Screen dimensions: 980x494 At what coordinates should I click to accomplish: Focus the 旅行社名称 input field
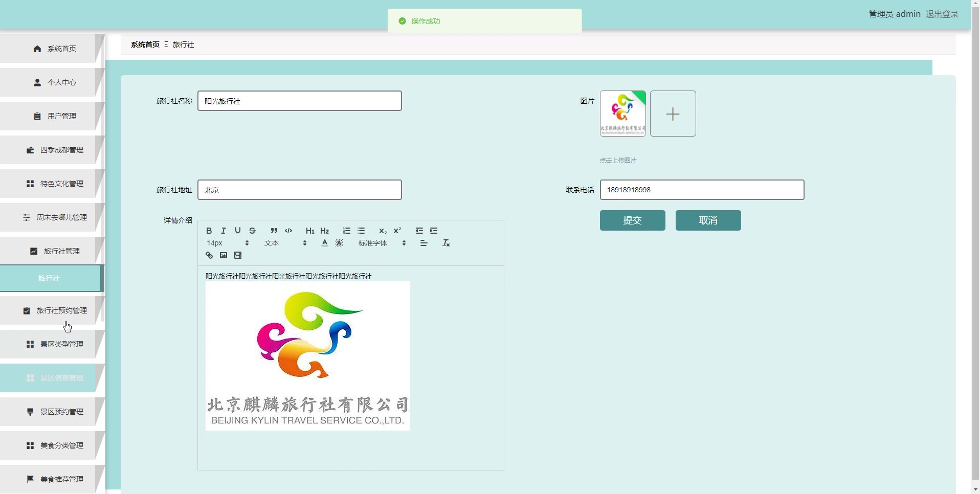click(300, 101)
